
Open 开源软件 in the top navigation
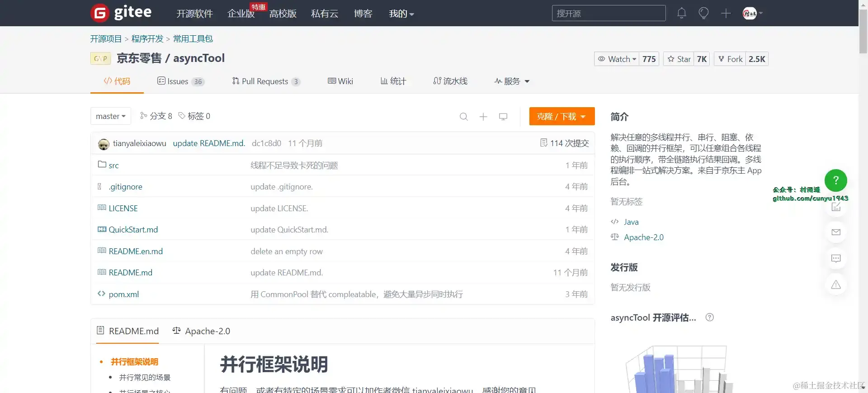[194, 14]
